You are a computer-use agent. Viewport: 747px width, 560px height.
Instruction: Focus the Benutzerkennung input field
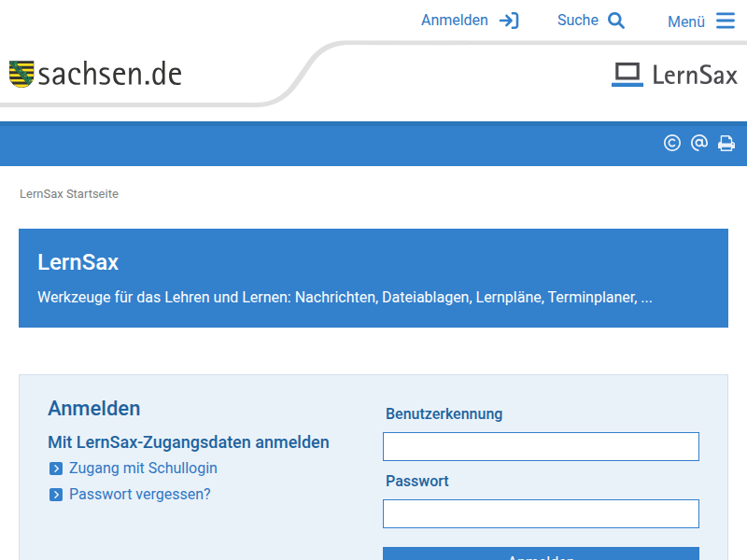[541, 447]
